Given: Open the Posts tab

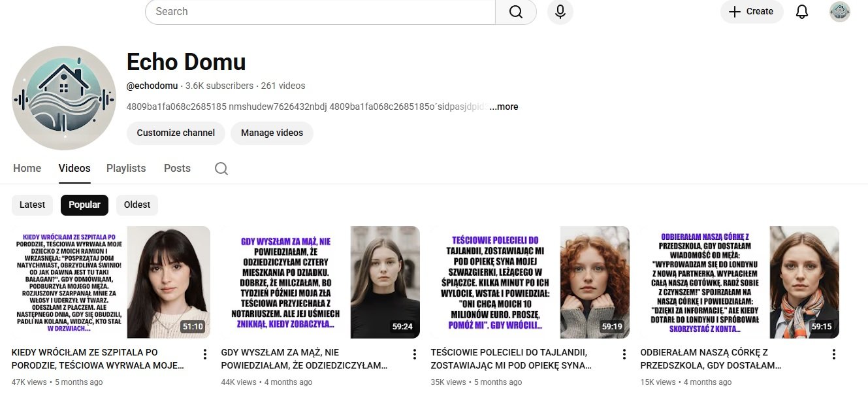Looking at the screenshot, I should pyautogui.click(x=177, y=168).
